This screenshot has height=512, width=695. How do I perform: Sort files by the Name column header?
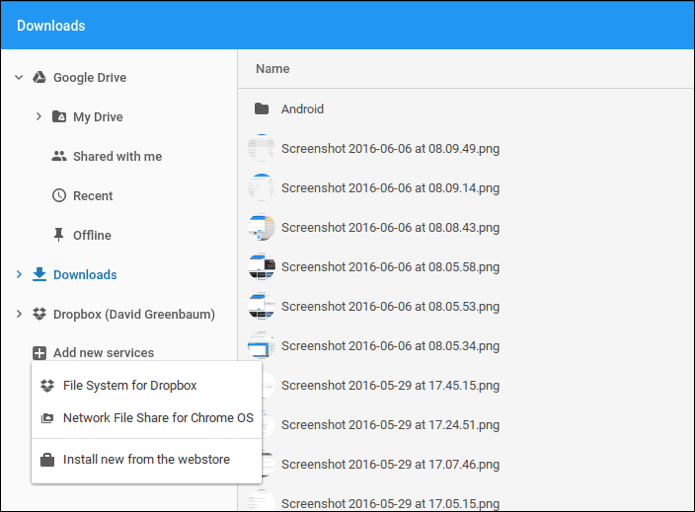[x=273, y=69]
